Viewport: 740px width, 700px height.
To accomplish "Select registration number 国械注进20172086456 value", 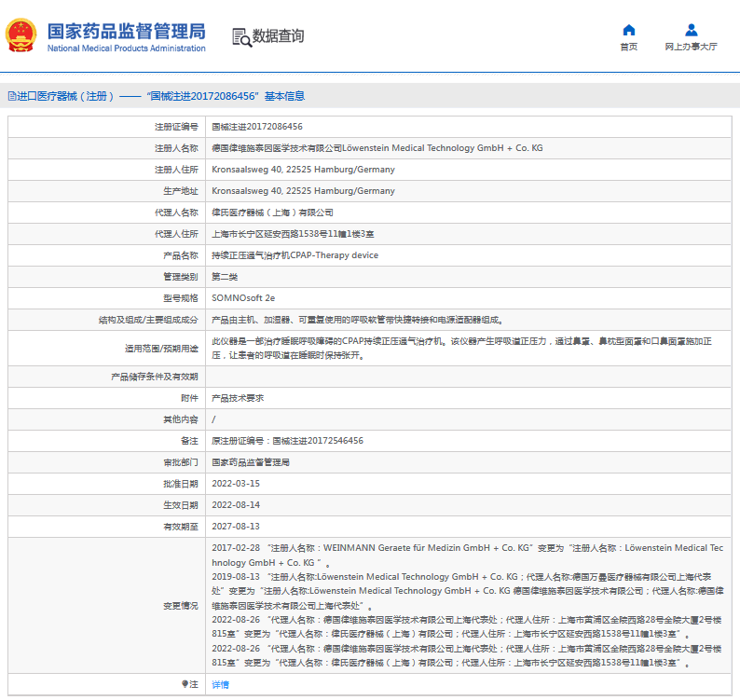I will 257,127.
